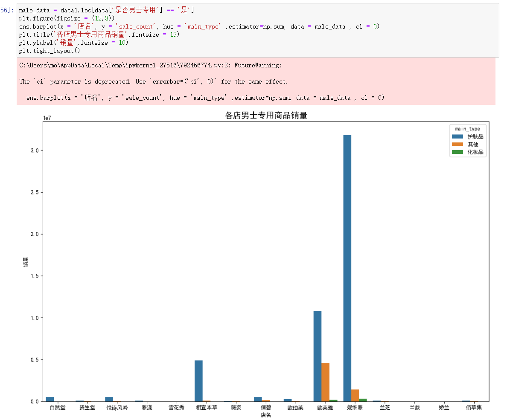Click the main_type legend title
The width and height of the screenshot is (507, 420).
(x=468, y=129)
